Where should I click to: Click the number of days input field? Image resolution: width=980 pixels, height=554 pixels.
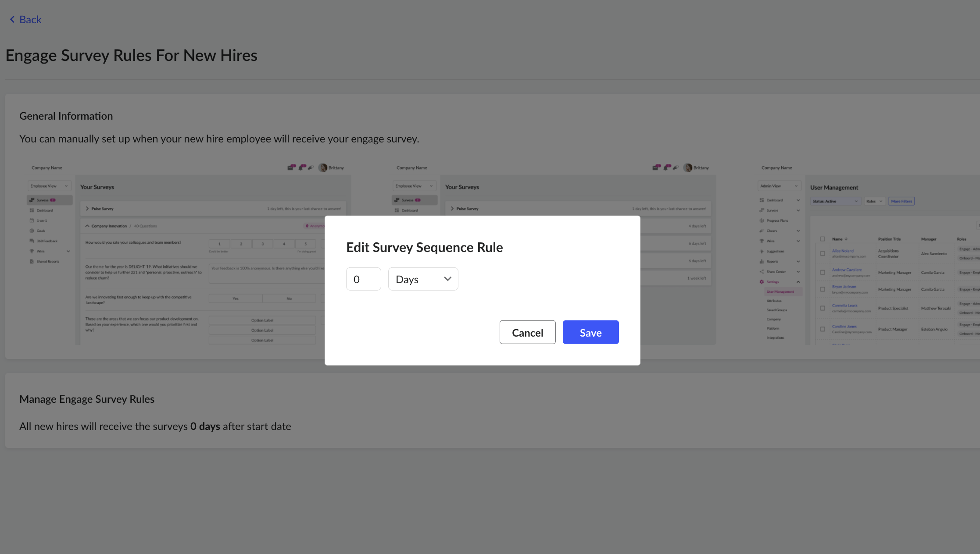point(364,279)
